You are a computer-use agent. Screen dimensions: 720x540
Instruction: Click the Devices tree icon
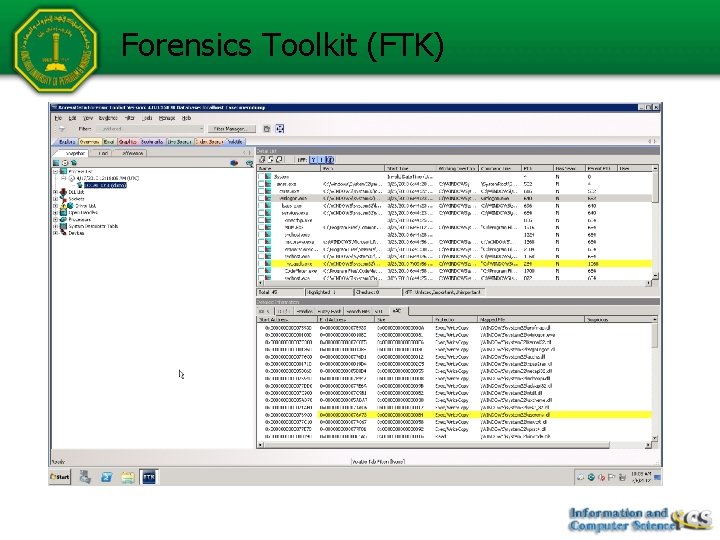click(x=63, y=233)
